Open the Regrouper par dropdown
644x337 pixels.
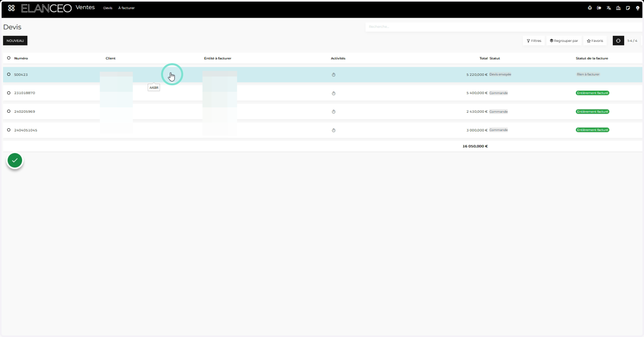563,41
